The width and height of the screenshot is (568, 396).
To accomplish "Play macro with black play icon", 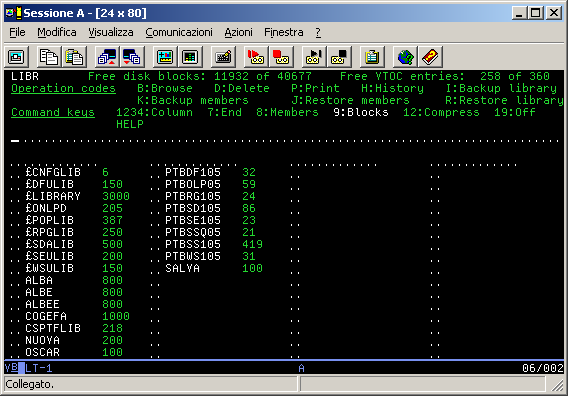I will (314, 57).
